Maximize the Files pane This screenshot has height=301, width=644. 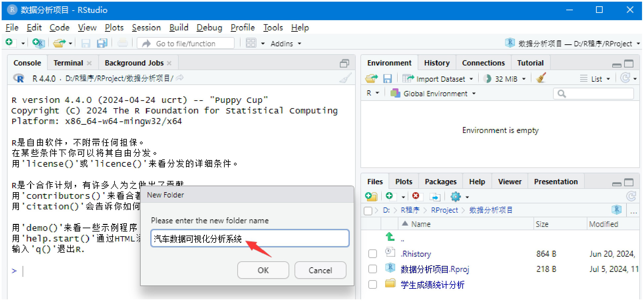[629, 182]
